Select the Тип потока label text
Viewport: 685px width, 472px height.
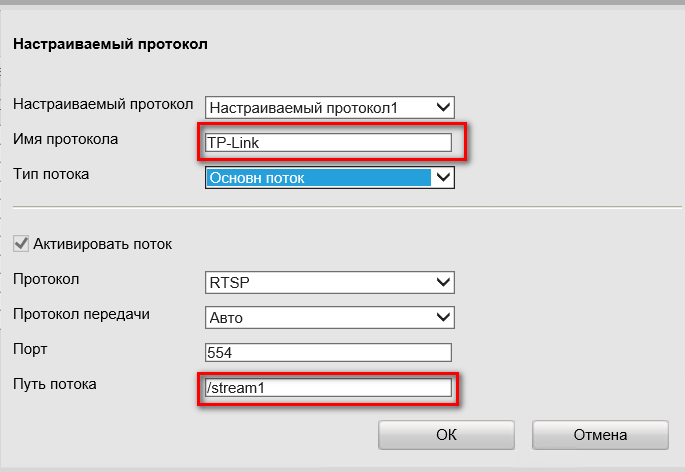click(51, 174)
